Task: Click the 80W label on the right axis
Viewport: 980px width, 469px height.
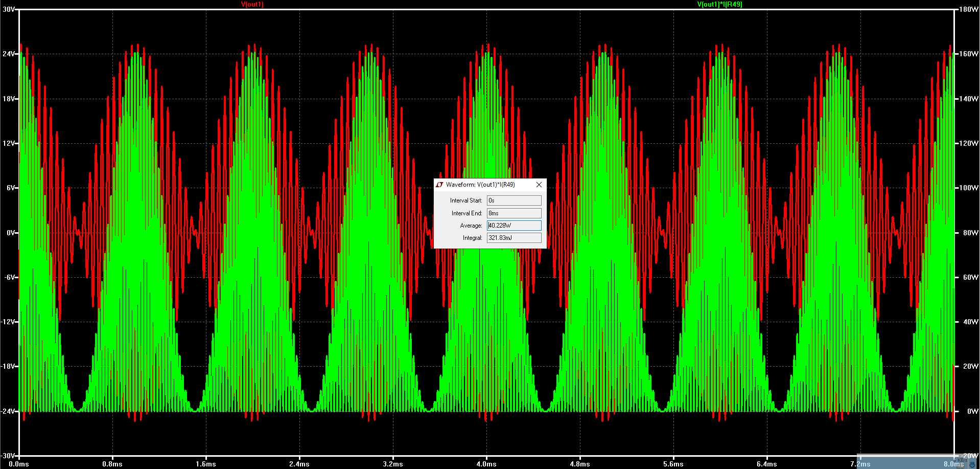Action: pyautogui.click(x=970, y=233)
